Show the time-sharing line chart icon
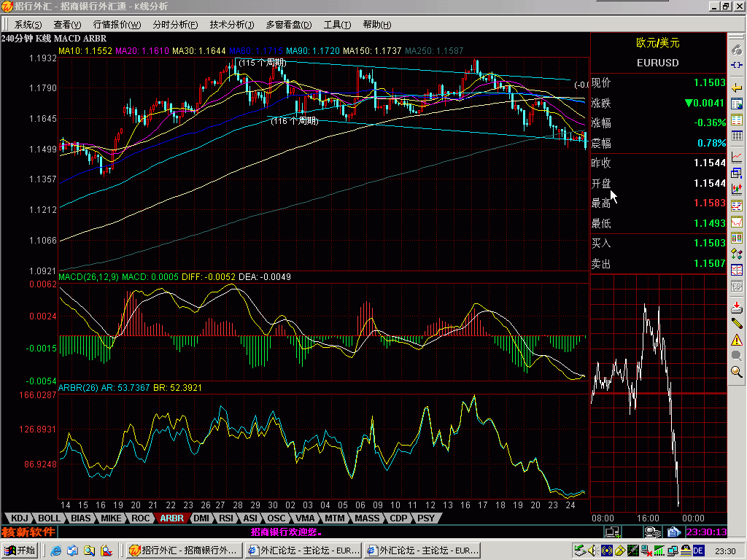The image size is (747, 560). click(737, 157)
